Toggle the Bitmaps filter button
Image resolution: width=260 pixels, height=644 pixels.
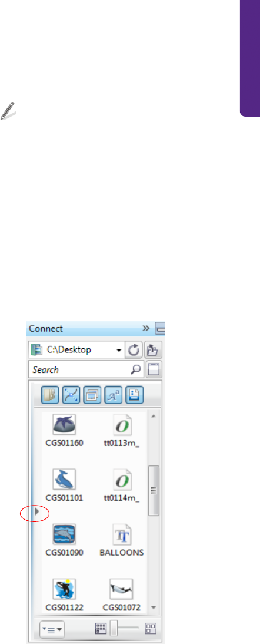point(92,395)
